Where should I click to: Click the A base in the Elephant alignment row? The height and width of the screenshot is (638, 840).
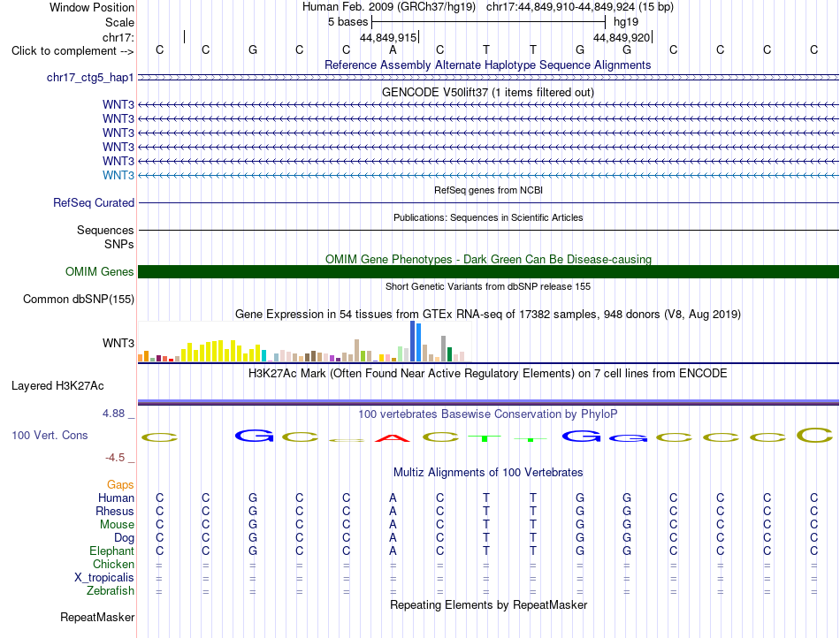(393, 551)
